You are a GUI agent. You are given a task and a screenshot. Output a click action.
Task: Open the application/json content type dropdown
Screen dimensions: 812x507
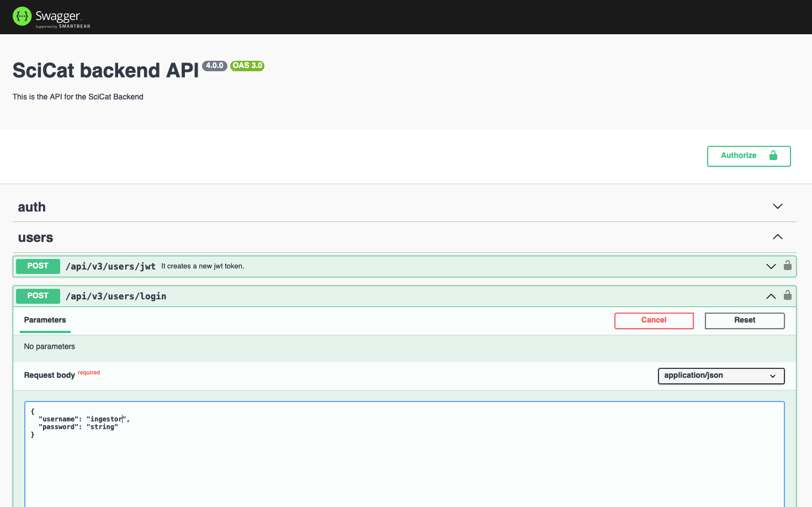coord(720,376)
